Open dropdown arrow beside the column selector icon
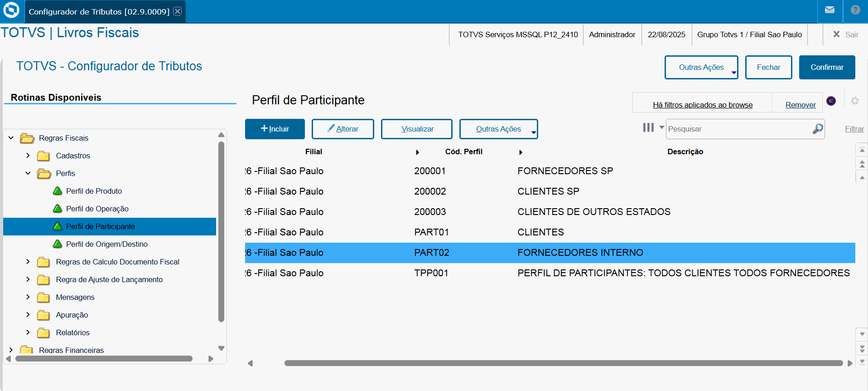868x391 pixels. click(x=661, y=127)
